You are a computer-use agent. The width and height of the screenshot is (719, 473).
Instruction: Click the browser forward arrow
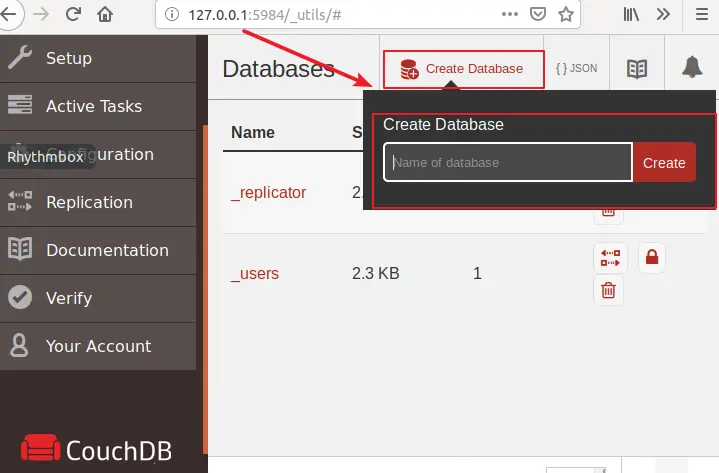click(41, 15)
